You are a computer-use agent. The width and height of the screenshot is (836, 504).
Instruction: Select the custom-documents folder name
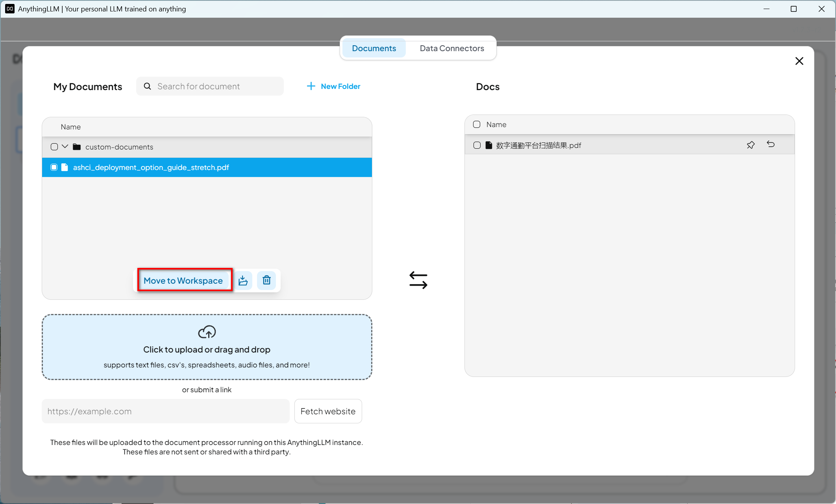pyautogui.click(x=119, y=147)
